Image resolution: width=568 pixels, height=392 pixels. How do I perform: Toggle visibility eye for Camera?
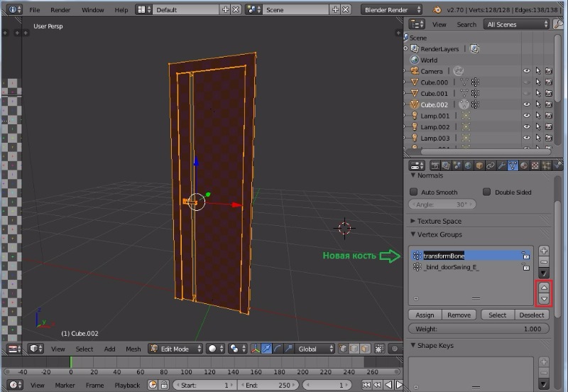tap(527, 71)
